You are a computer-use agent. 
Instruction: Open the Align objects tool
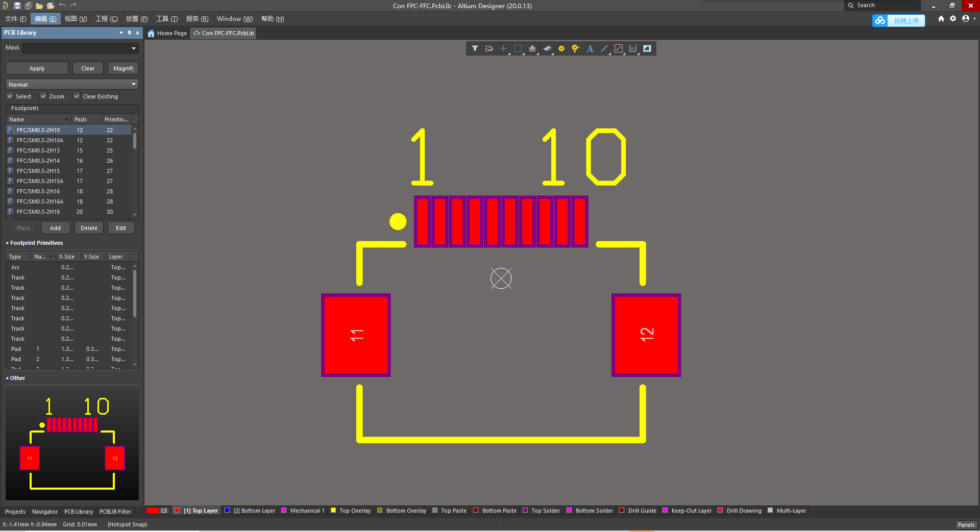coord(532,48)
